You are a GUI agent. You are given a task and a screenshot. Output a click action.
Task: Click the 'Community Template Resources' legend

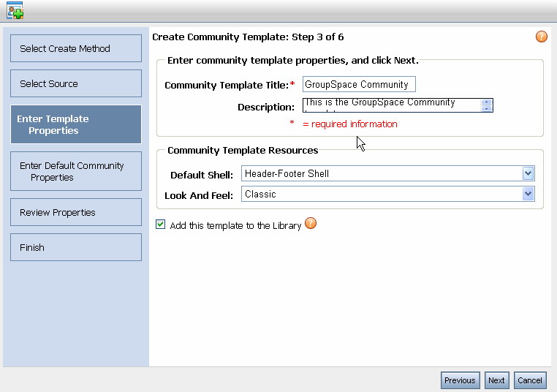coord(243,151)
